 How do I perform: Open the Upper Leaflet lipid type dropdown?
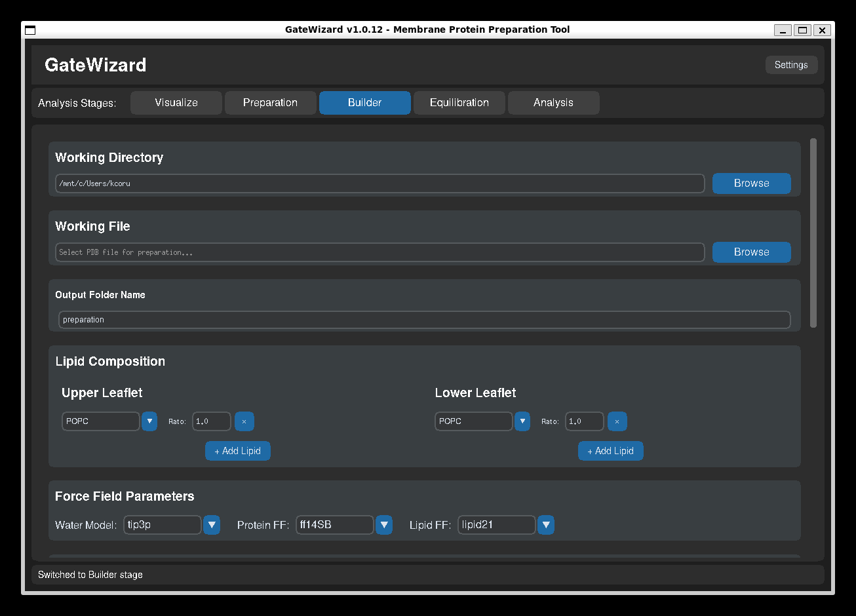[x=149, y=421]
